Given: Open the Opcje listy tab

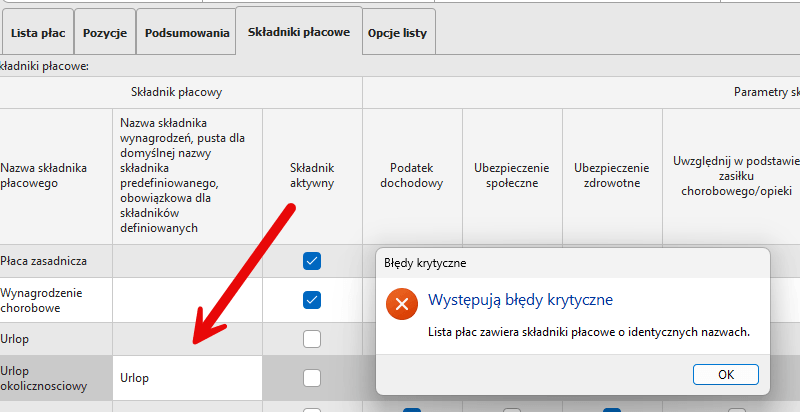Looking at the screenshot, I should tap(398, 33).
